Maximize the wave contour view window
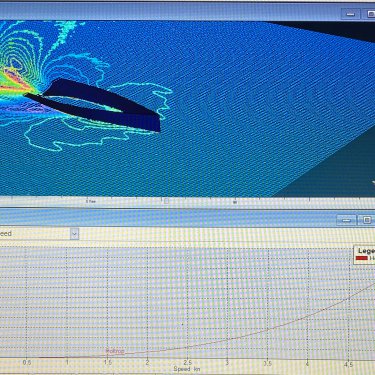Image resolution: width=375 pixels, height=375 pixels. (370, 14)
